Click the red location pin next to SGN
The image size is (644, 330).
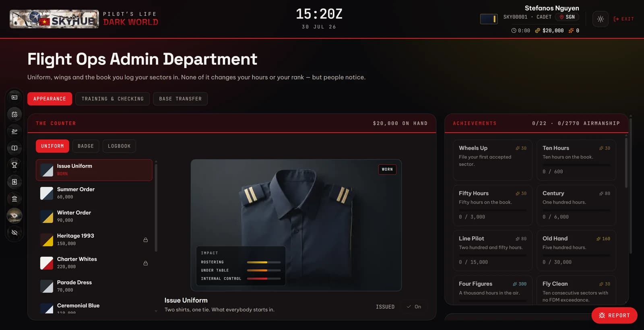561,17
